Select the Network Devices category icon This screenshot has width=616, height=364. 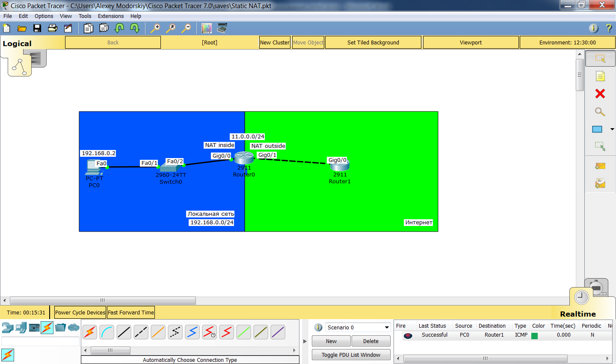pyautogui.click(x=8, y=328)
